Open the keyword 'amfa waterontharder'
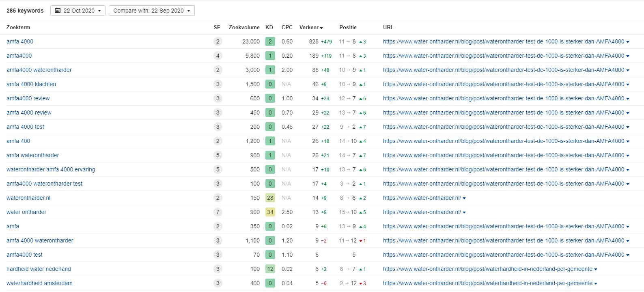The image size is (644, 292). pos(32,155)
